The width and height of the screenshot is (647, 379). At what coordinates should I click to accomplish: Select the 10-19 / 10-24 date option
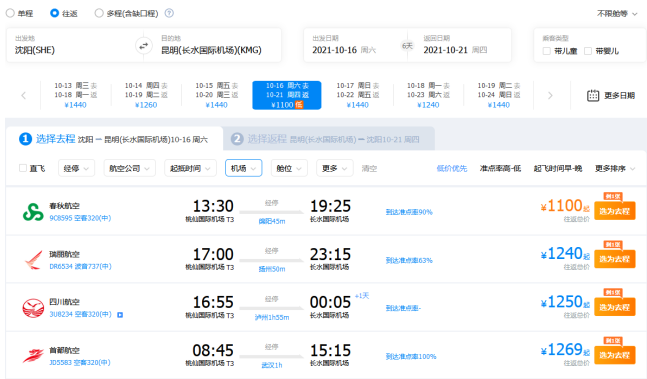pos(498,95)
